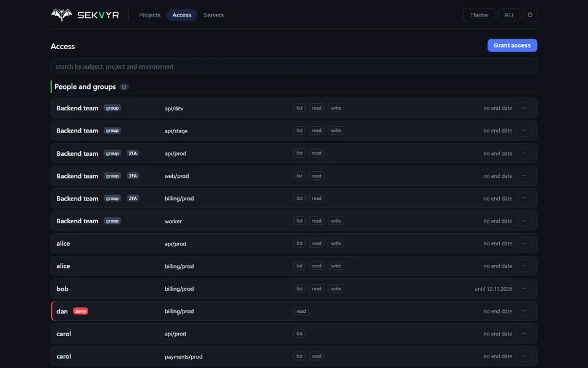
Task: Open the more-options menu for Backend team billing/prod
Action: pos(524,198)
